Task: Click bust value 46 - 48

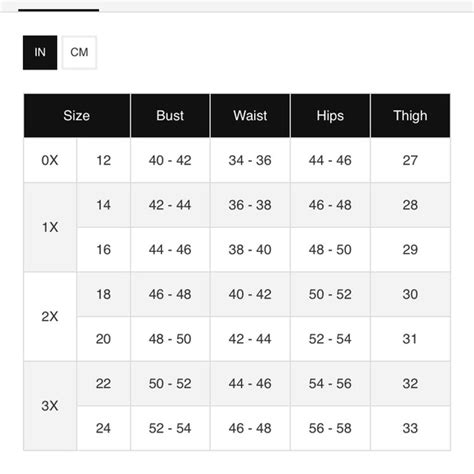Action: pyautogui.click(x=170, y=294)
